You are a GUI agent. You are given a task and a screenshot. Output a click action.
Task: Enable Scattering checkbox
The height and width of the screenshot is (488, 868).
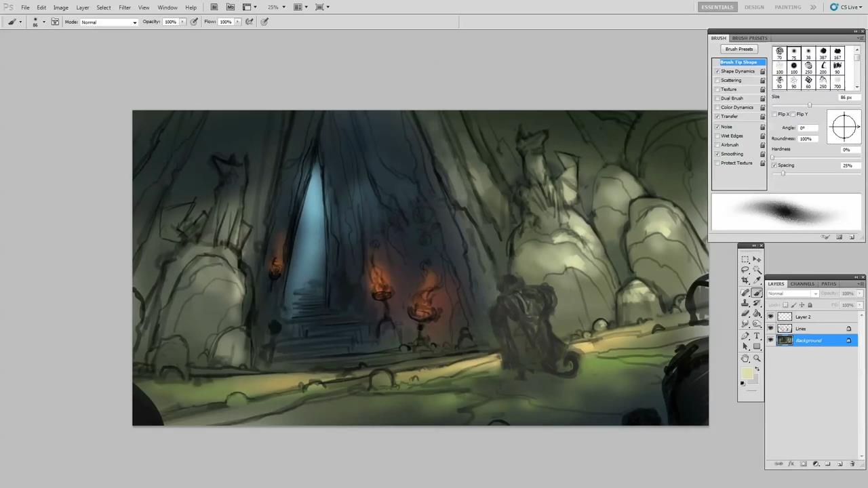(717, 80)
